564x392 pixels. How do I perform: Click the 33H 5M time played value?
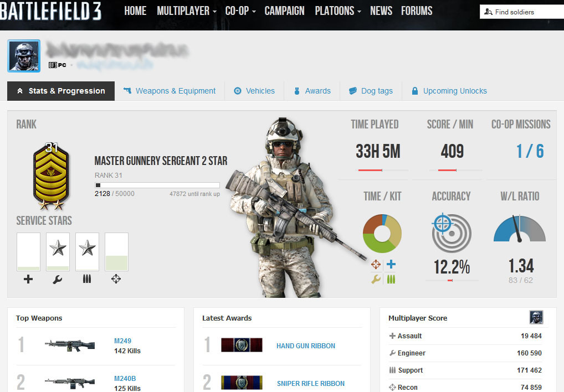378,151
